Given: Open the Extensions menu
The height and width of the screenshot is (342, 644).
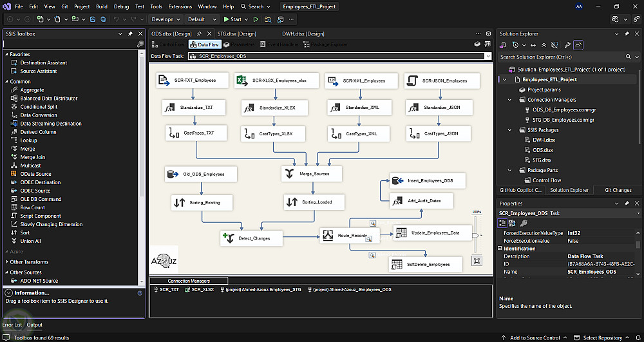Looking at the screenshot, I should pyautogui.click(x=180, y=6).
